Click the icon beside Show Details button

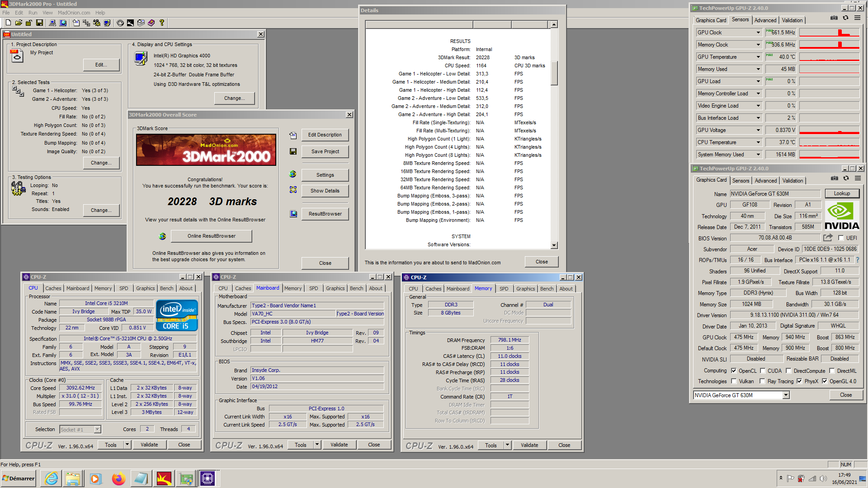293,190
